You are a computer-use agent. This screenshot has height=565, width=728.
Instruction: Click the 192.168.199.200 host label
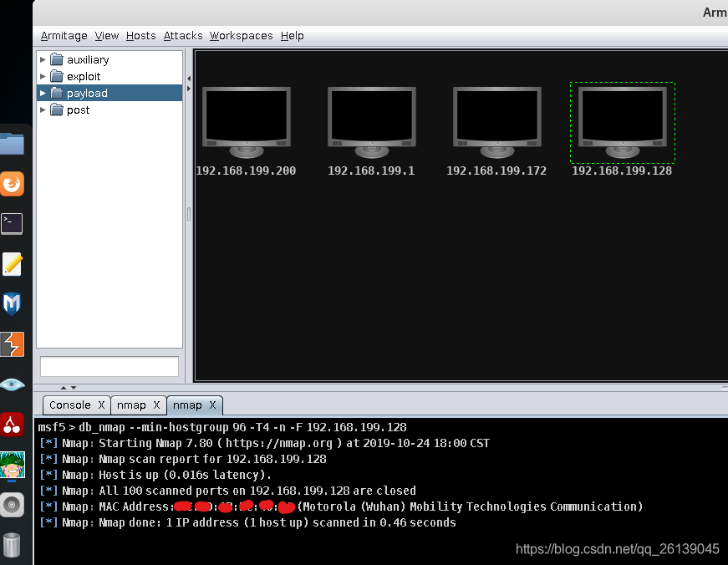[x=246, y=171]
